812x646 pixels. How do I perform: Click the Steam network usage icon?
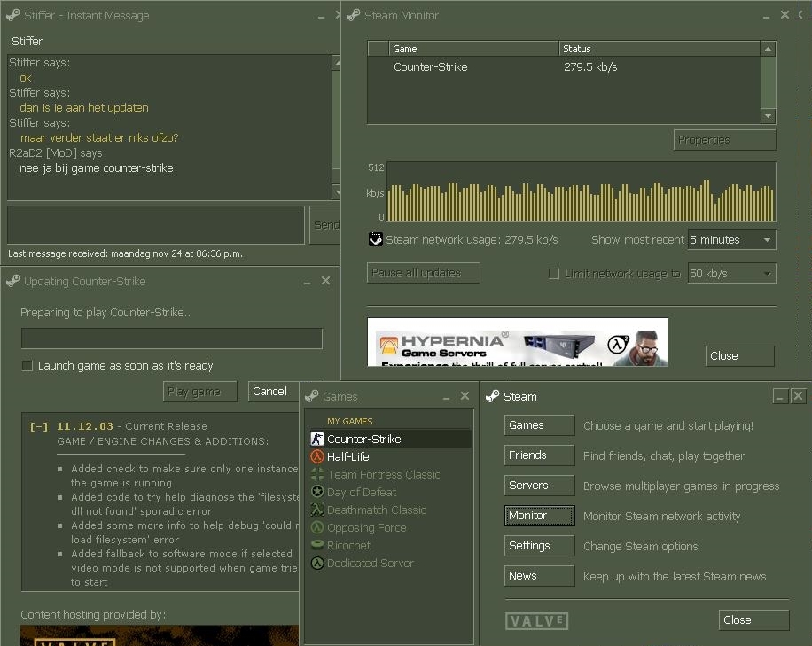pos(376,239)
